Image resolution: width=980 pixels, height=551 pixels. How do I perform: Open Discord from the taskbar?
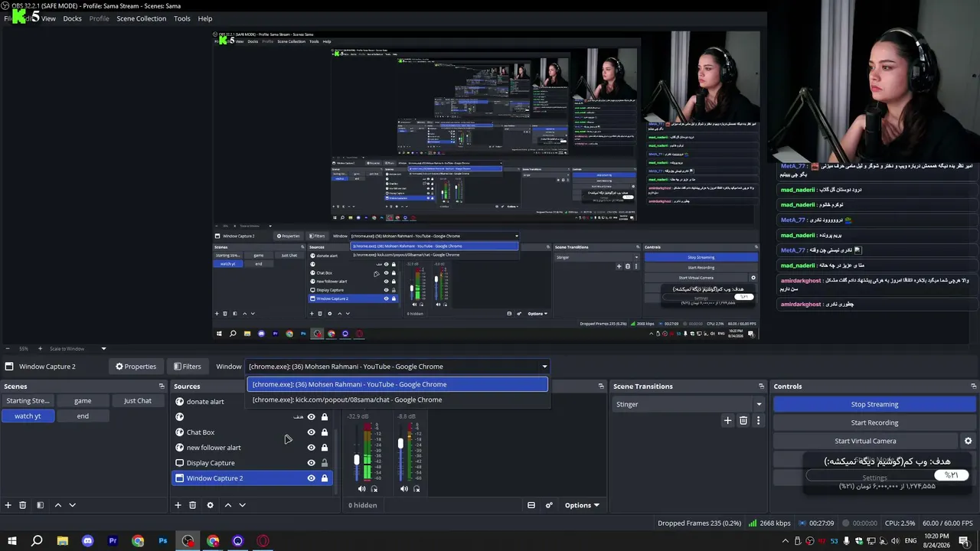tap(87, 541)
